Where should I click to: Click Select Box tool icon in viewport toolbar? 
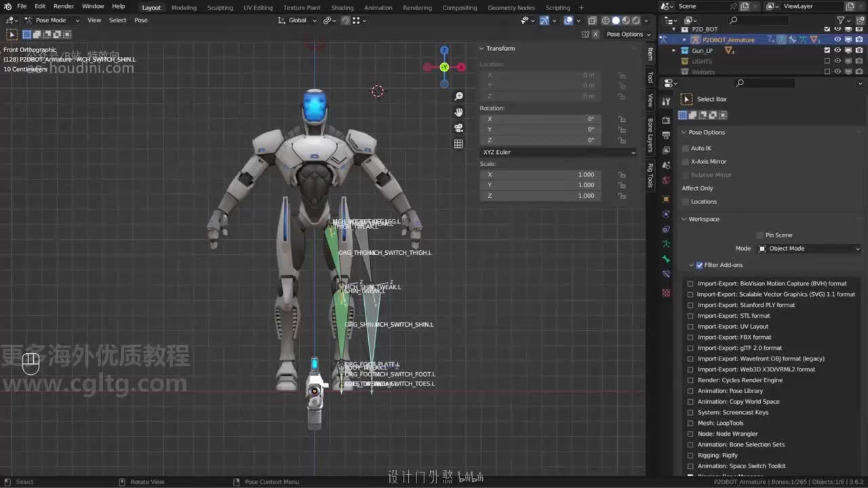pyautogui.click(x=12, y=34)
